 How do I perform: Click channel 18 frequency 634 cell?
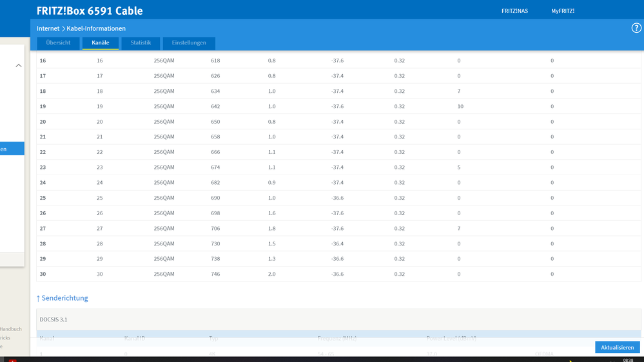(x=215, y=91)
